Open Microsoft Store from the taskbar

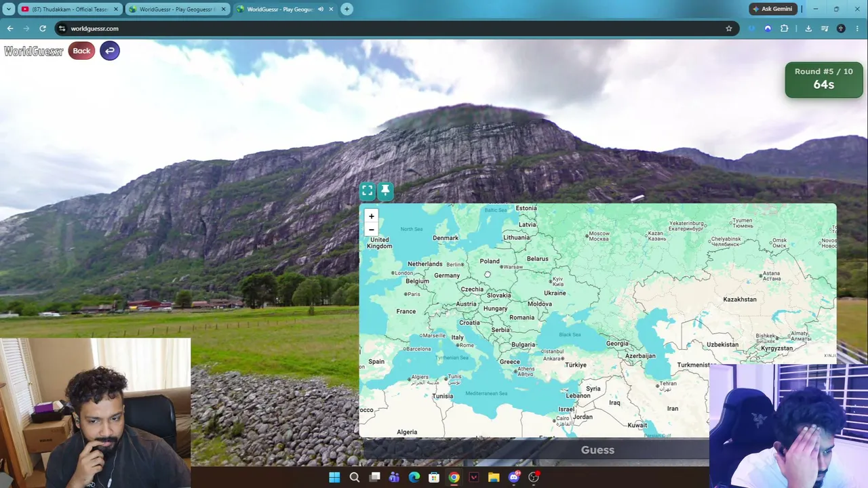(434, 477)
